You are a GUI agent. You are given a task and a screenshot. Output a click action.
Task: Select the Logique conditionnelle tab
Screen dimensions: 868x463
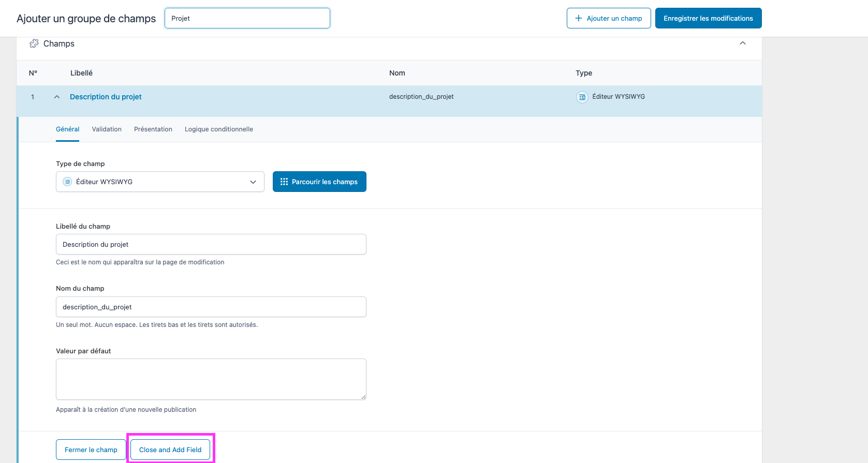(219, 129)
